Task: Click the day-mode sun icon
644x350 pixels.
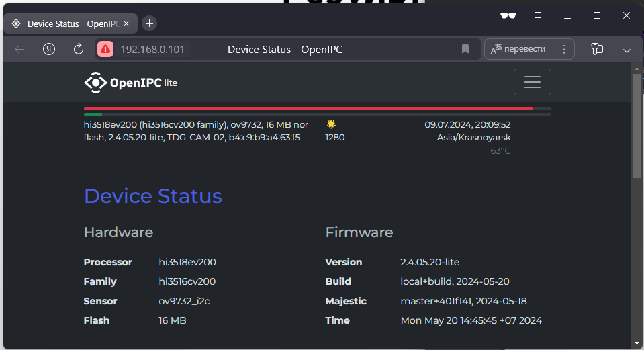Action: (x=331, y=124)
